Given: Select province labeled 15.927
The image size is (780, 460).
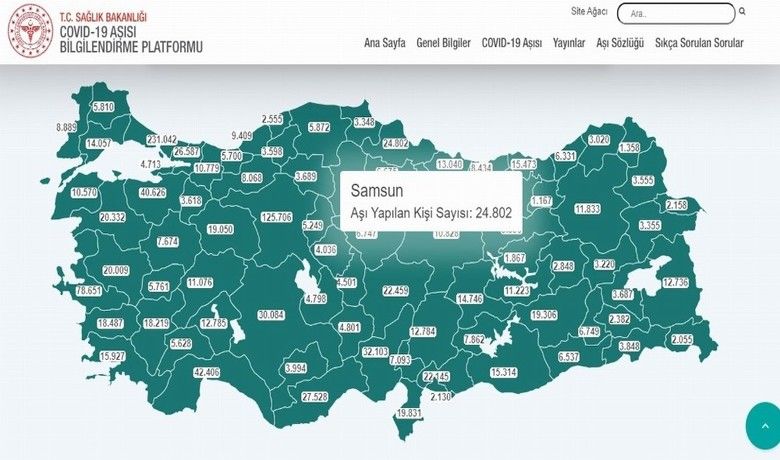Looking at the screenshot, I should (112, 356).
